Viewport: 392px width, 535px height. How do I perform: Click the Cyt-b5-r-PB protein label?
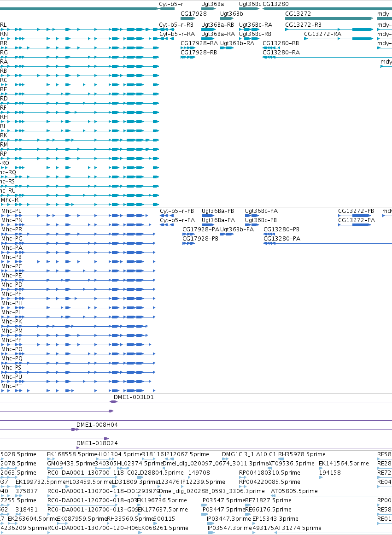tap(177, 211)
